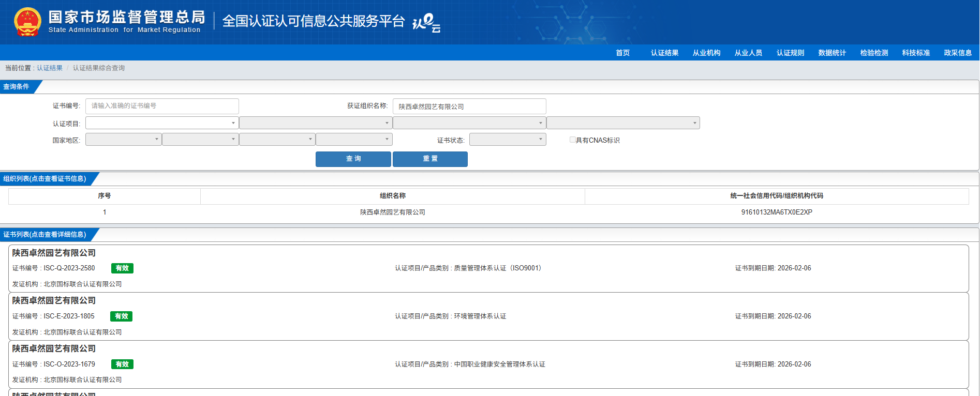
Task: Click the 认e云 logo icon in header
Action: (426, 23)
